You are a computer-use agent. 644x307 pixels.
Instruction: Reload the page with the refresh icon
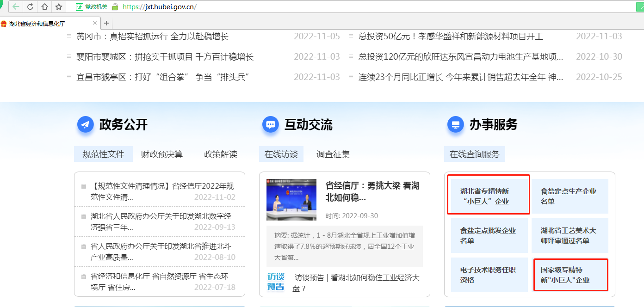(x=30, y=6)
